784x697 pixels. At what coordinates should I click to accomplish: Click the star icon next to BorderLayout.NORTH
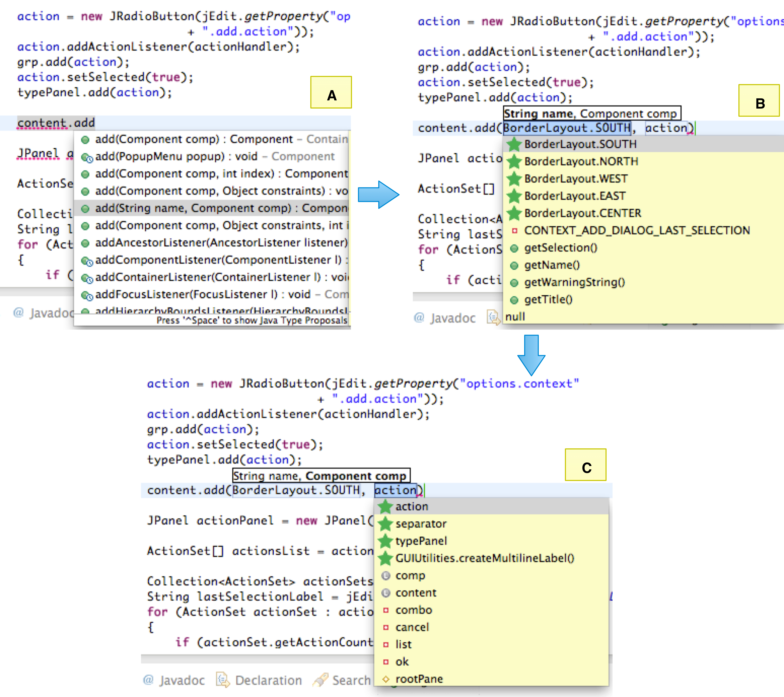(514, 162)
